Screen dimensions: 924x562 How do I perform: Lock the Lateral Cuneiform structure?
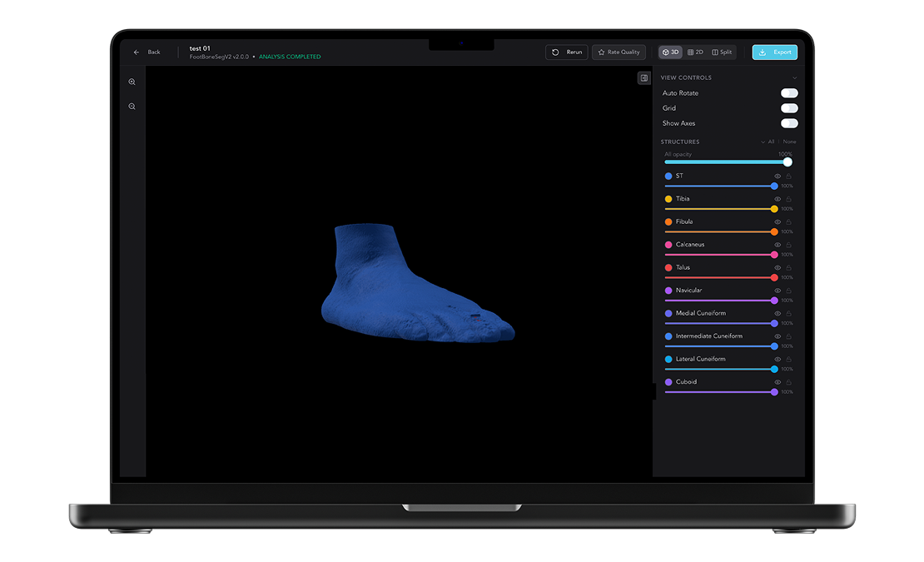pos(788,360)
